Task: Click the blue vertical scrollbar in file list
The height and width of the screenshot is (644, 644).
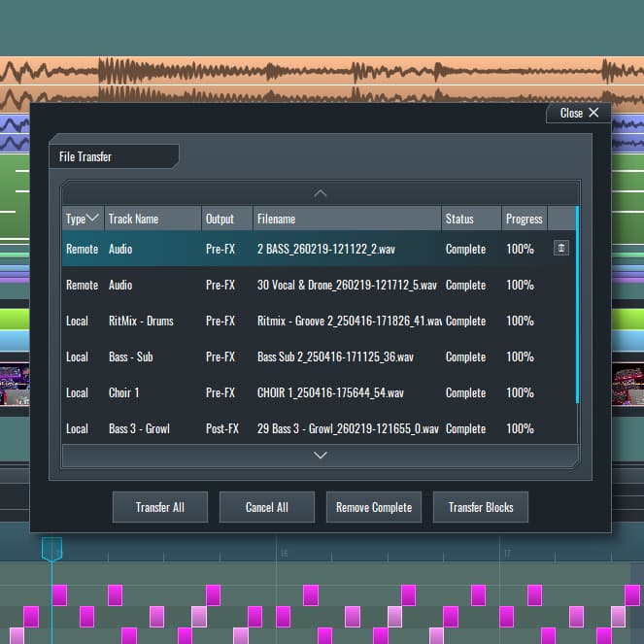Action: point(577,305)
